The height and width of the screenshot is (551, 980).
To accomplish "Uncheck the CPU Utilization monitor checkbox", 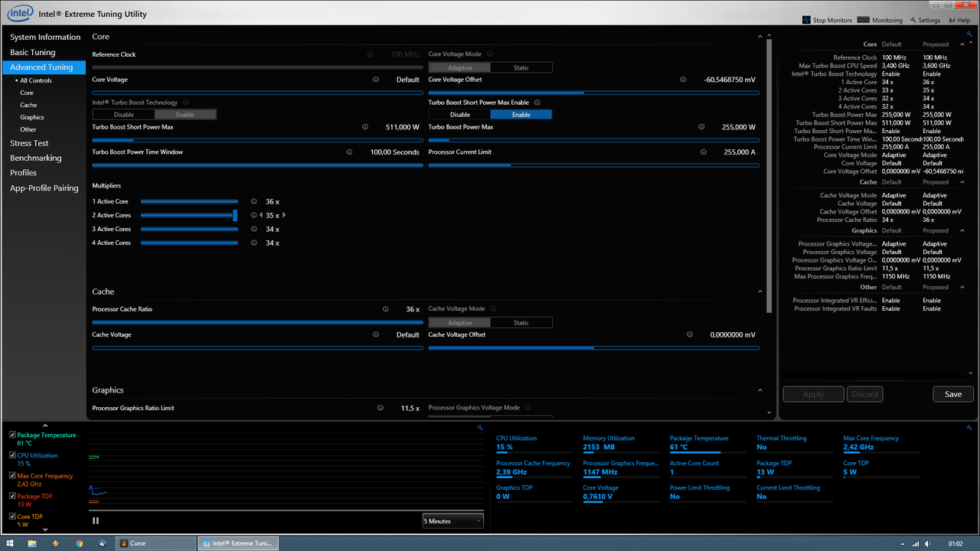I will click(x=12, y=455).
